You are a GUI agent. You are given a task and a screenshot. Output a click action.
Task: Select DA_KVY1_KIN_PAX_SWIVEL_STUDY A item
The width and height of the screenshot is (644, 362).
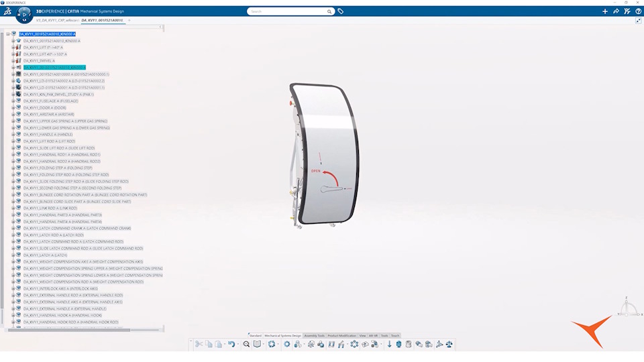click(59, 95)
